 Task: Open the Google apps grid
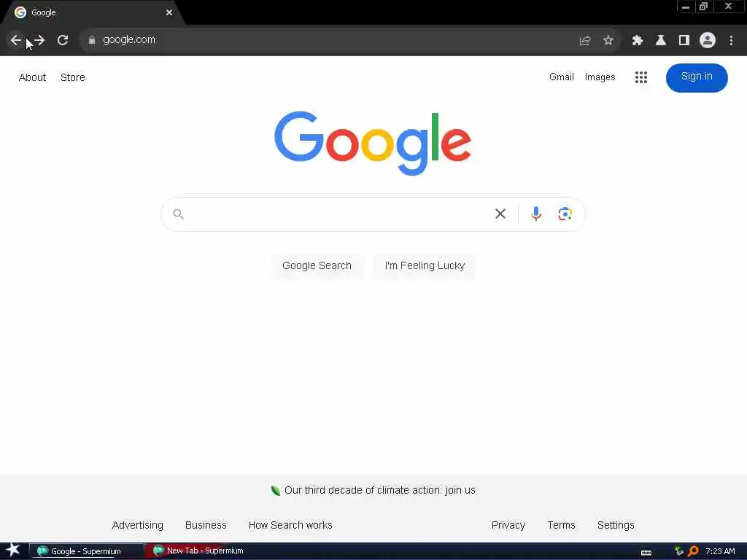(x=641, y=77)
